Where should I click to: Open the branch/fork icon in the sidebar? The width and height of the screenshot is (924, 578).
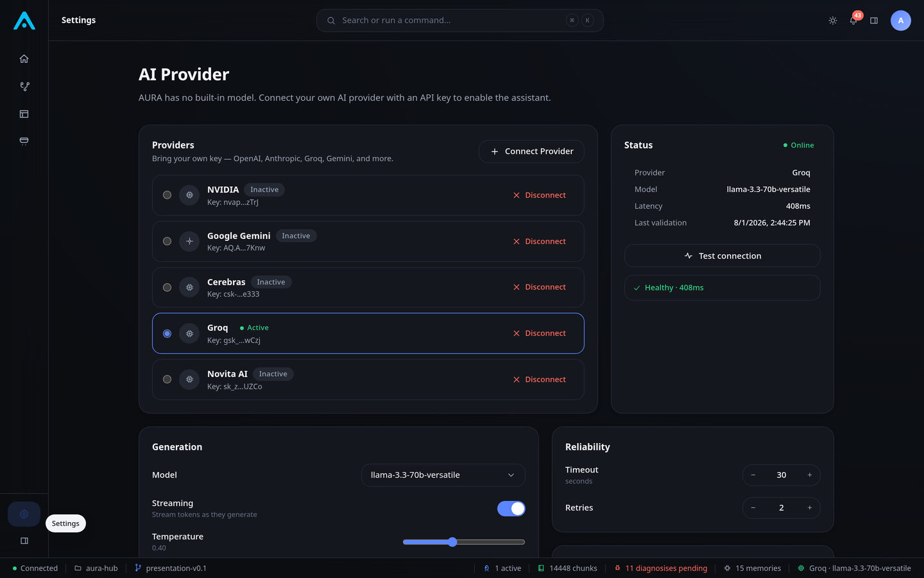coord(24,87)
